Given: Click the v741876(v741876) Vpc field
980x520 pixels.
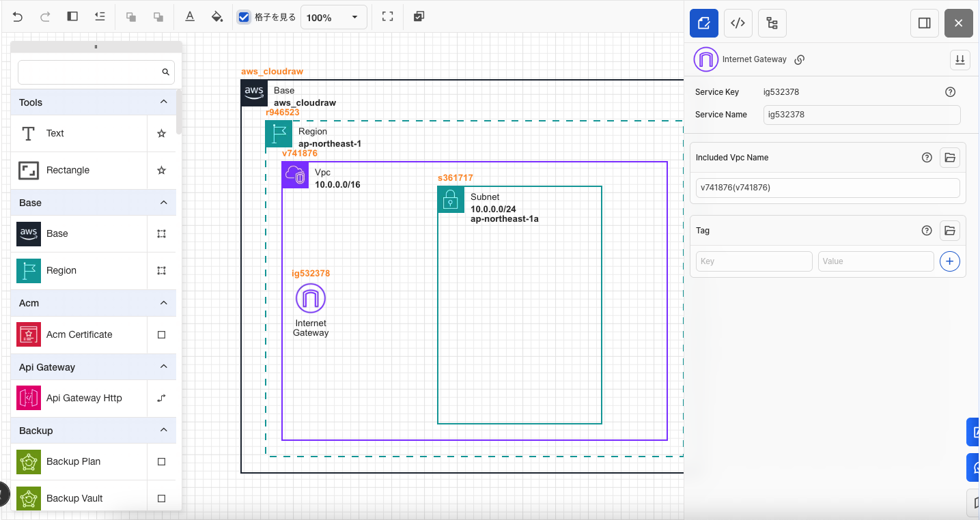Looking at the screenshot, I should 828,188.
